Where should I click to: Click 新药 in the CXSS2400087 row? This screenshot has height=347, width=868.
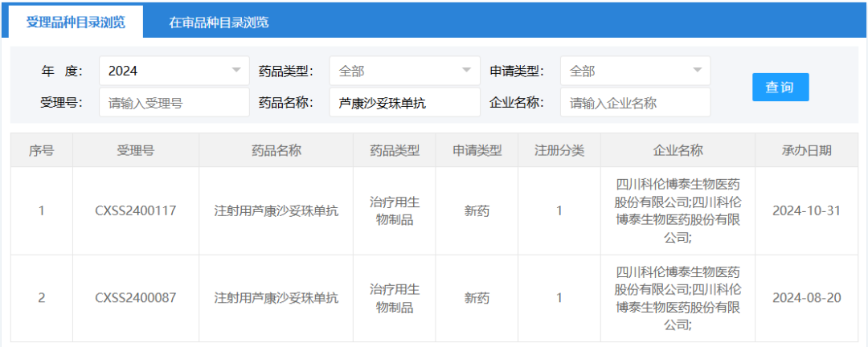(477, 298)
